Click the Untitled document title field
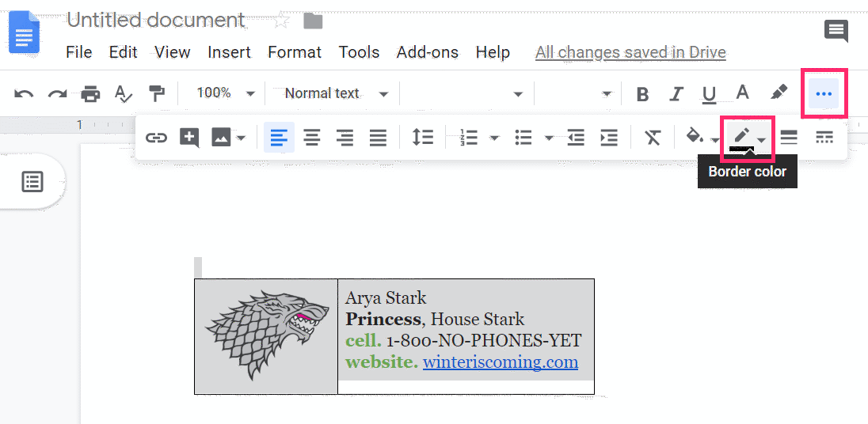 [x=156, y=20]
